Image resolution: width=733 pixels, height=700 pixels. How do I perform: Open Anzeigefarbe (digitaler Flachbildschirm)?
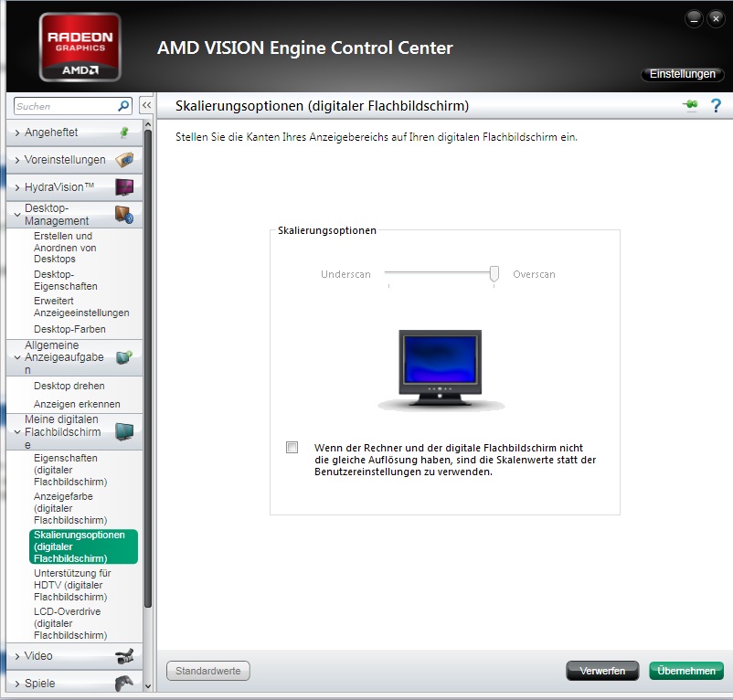[70, 508]
